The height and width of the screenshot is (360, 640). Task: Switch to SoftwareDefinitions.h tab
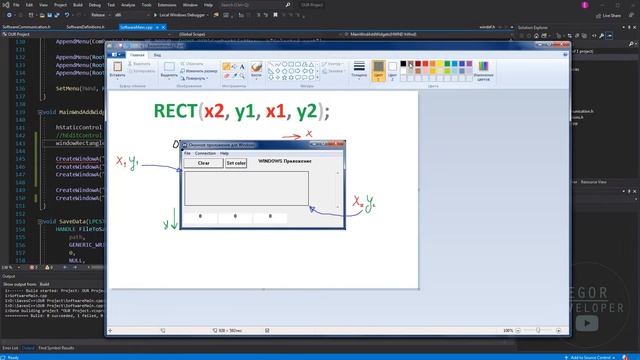pyautogui.click(x=85, y=27)
